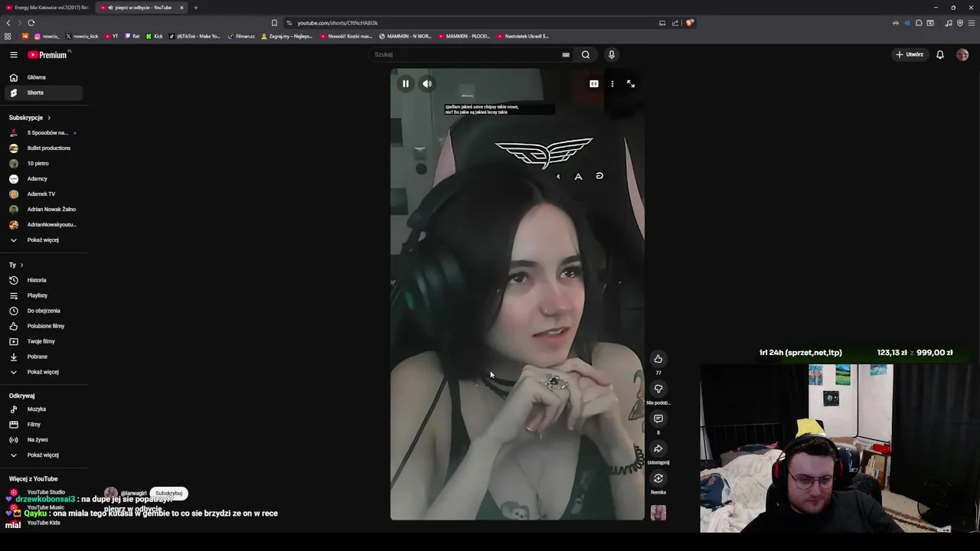This screenshot has height=551, width=980.
Task: Select Shorts in the sidebar
Action: click(x=44, y=93)
